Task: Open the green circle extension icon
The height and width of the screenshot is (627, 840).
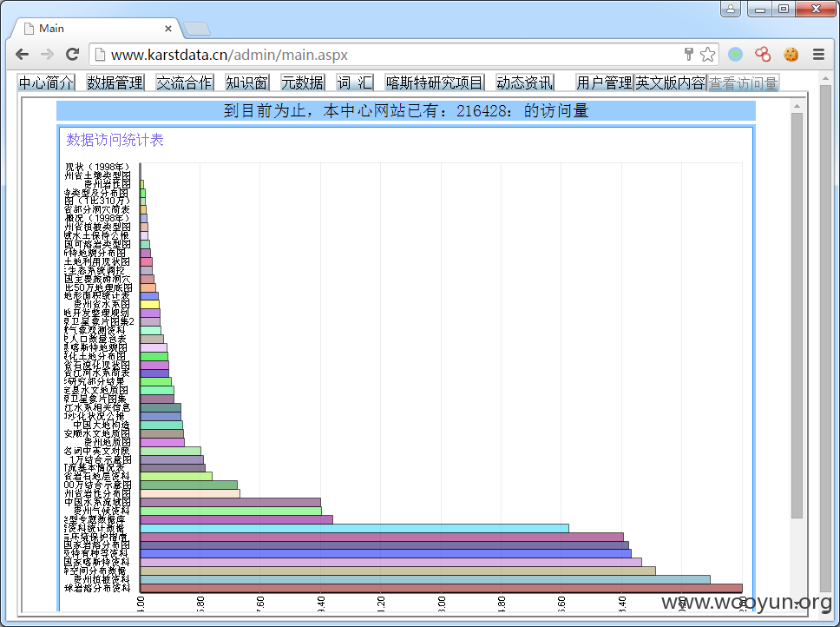Action: 736,54
